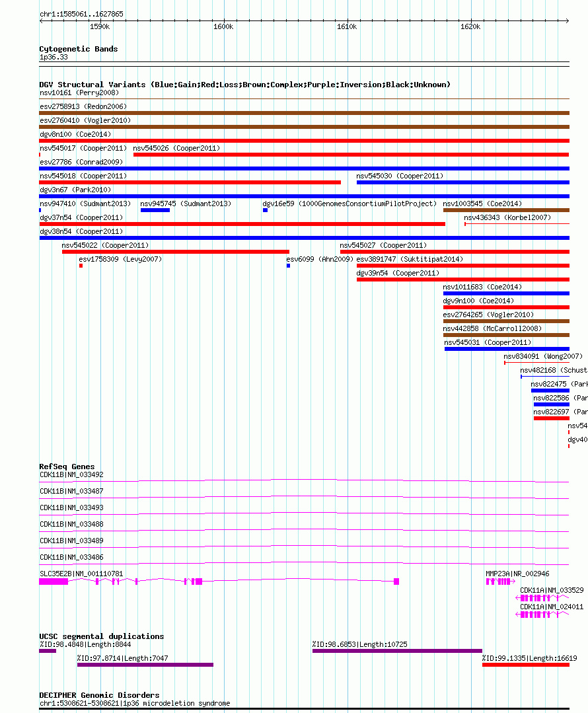Select the MMP23A|NR_002946 gene label
The height and width of the screenshot is (713, 588).
517,574
